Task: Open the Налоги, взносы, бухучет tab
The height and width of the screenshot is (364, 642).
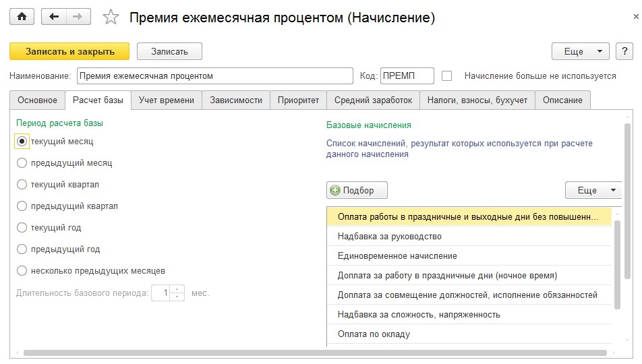Action: [x=477, y=100]
